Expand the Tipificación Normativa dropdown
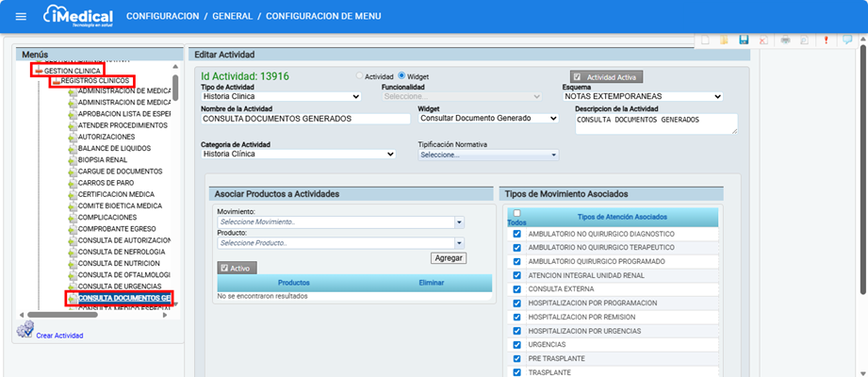The image size is (868, 377). point(488,155)
